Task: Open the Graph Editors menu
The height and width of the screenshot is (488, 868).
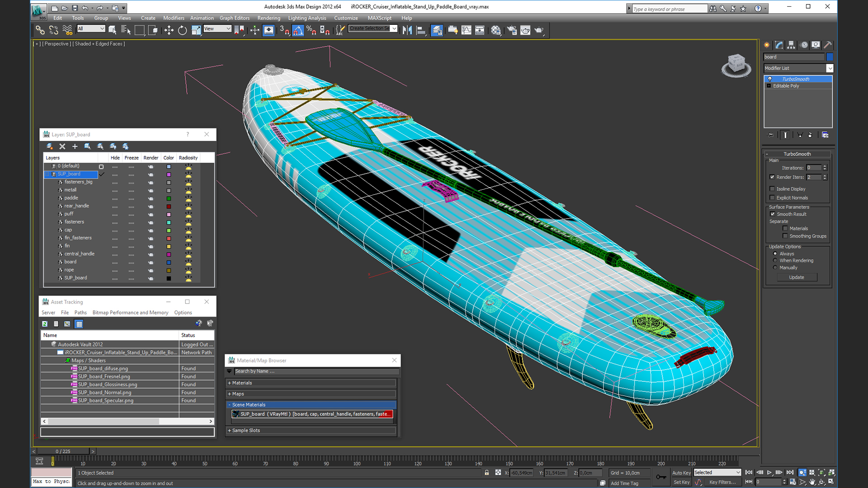Action: coord(234,18)
